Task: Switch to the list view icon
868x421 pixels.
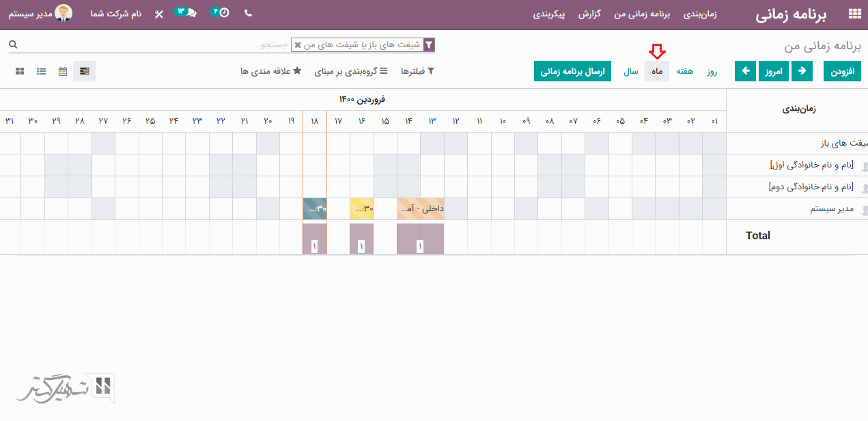Action: (x=42, y=71)
